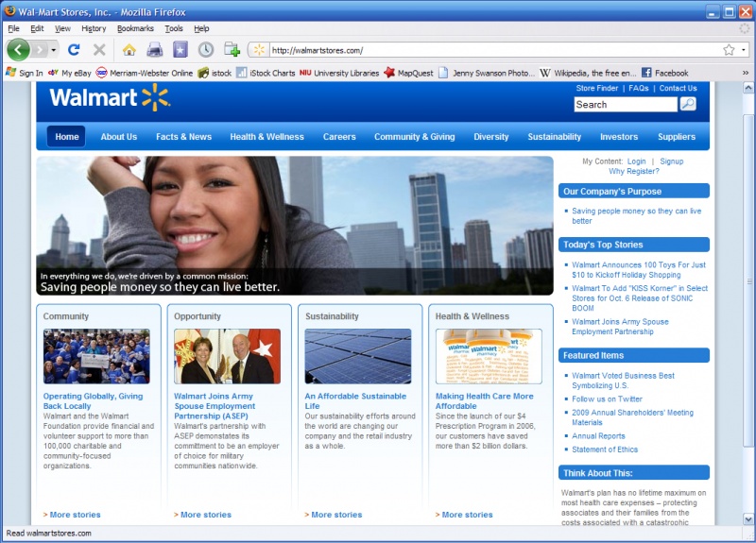Click the solar panels Sustainability thumbnail
Screen dimensions: 756x543
click(358, 356)
